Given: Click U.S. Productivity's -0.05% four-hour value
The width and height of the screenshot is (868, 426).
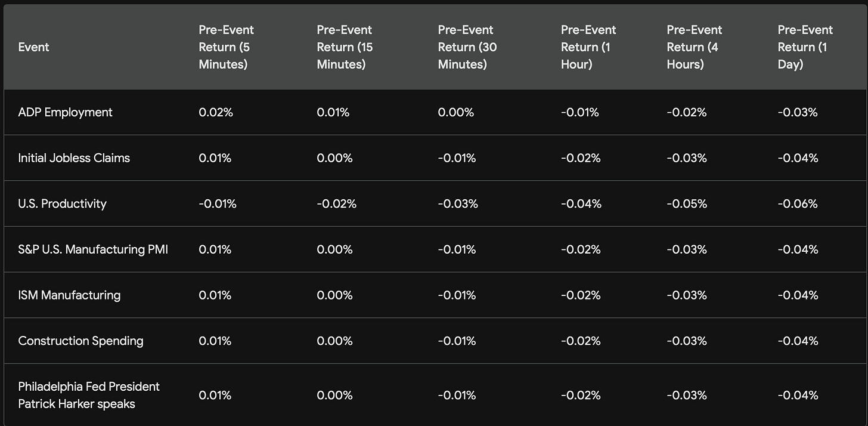Looking at the screenshot, I should [687, 203].
